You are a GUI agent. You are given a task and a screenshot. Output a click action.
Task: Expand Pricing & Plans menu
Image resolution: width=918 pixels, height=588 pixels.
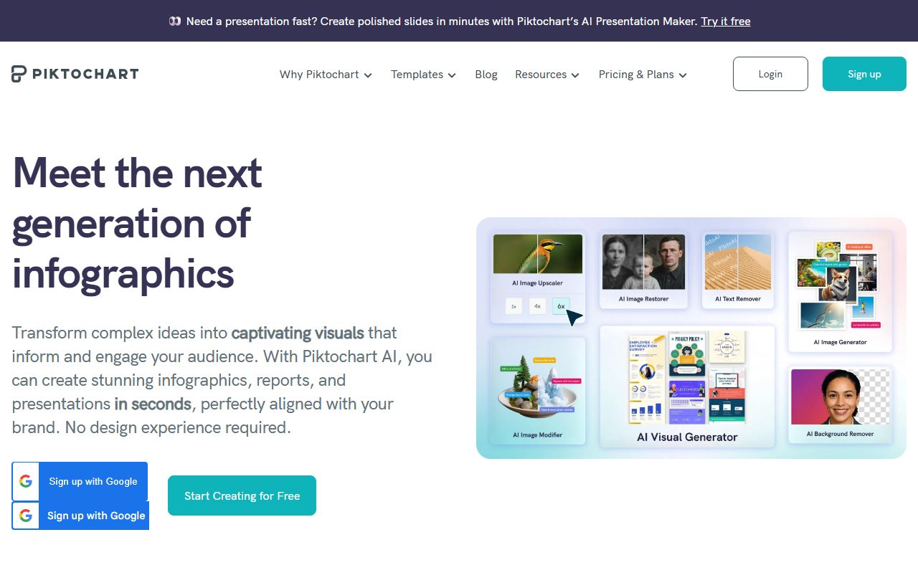[643, 75]
